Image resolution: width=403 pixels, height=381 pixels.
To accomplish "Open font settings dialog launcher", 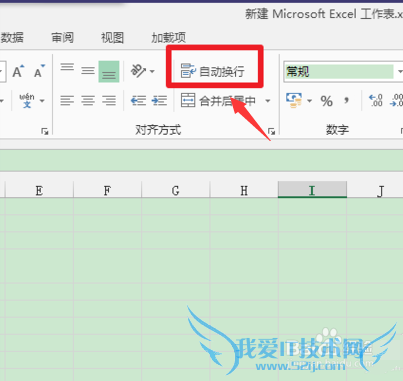I will [x=45, y=132].
